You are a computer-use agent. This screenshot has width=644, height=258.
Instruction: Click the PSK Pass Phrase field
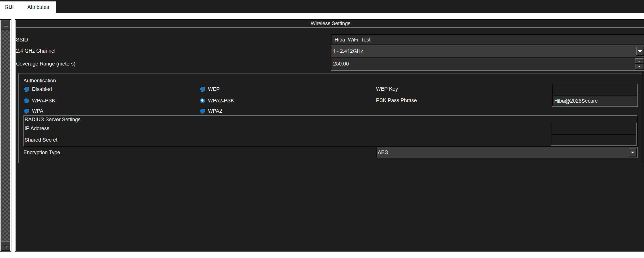click(x=595, y=101)
